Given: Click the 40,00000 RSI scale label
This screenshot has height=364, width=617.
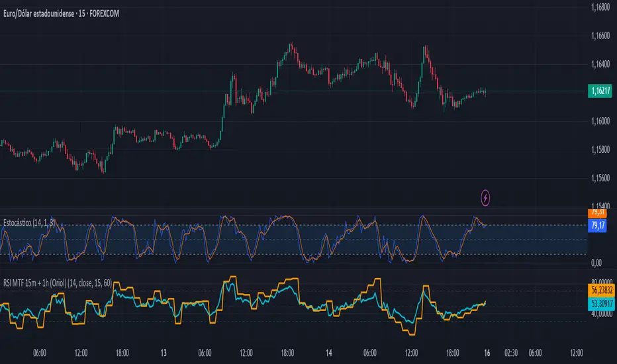Looking at the screenshot, I should (x=602, y=314).
